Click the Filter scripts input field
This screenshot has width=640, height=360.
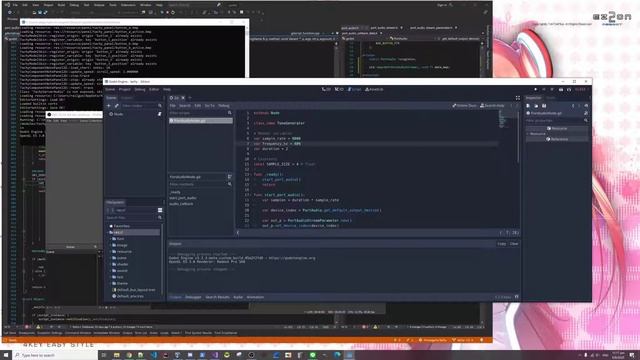click(198, 113)
